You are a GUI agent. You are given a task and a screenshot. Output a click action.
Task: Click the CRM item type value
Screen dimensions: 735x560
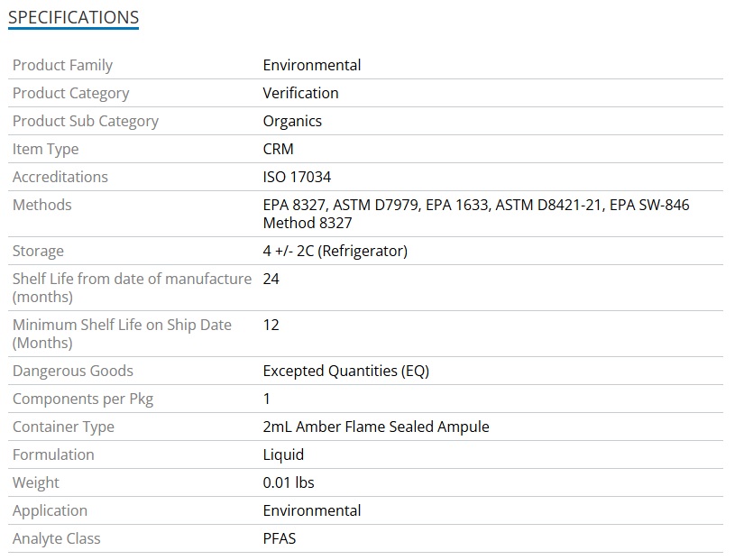(x=278, y=149)
